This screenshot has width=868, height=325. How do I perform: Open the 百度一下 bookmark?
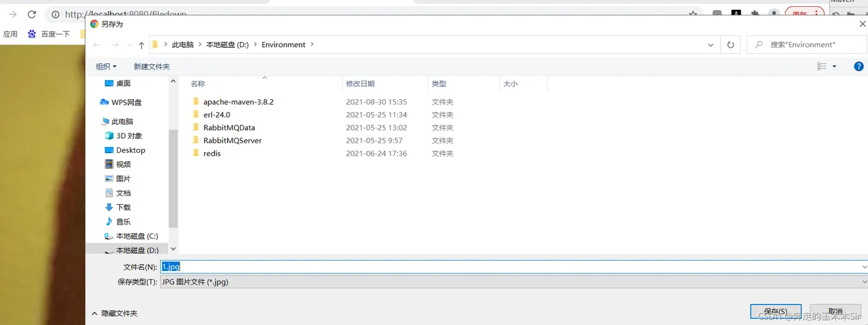48,34
